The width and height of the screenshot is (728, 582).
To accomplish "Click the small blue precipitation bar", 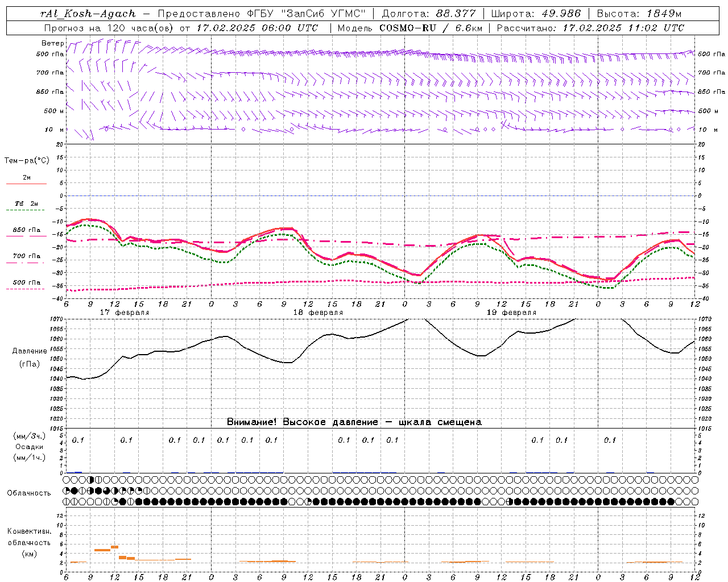I will [x=78, y=472].
